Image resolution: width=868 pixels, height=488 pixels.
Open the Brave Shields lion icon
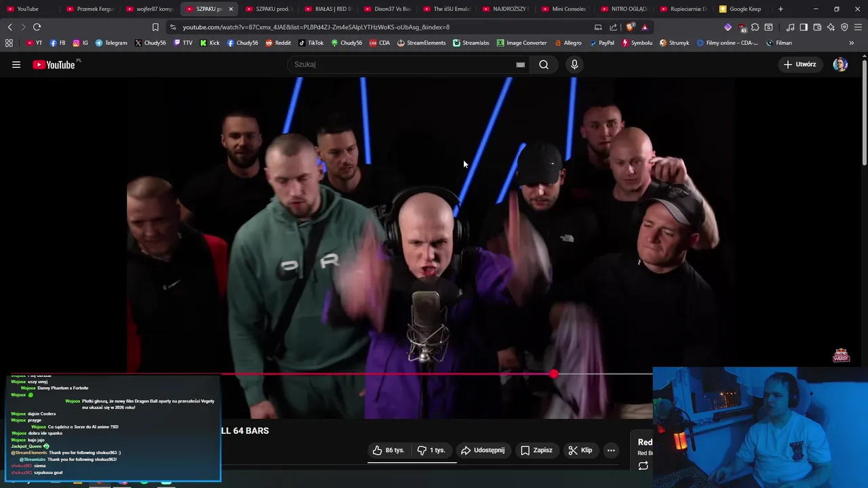[x=631, y=27]
